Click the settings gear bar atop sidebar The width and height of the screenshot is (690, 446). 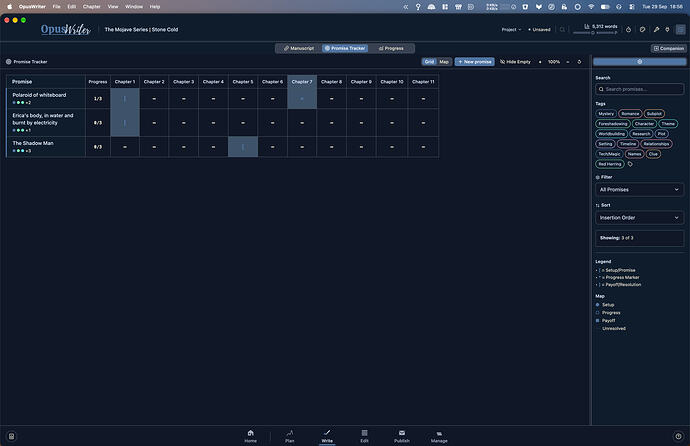pyautogui.click(x=639, y=62)
